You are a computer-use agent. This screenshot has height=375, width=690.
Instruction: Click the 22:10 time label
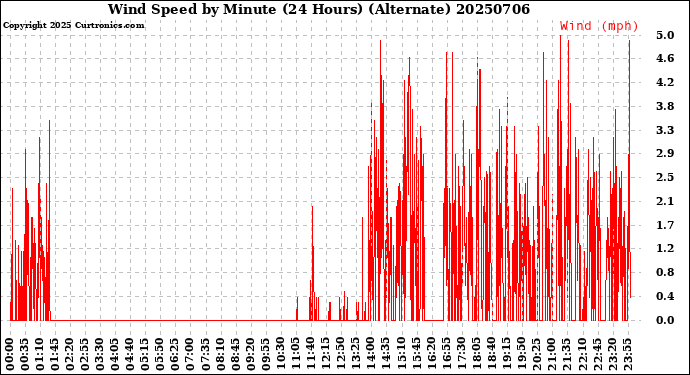(x=582, y=355)
